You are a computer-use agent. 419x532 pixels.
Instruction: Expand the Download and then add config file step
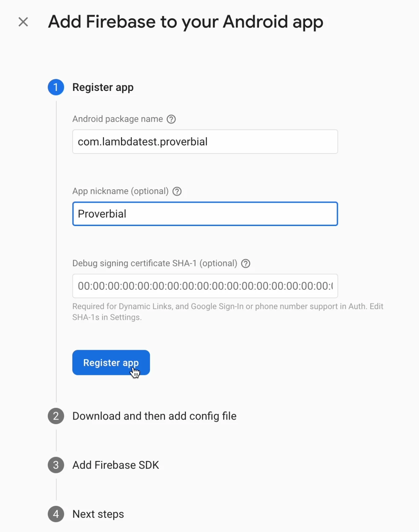click(x=154, y=416)
